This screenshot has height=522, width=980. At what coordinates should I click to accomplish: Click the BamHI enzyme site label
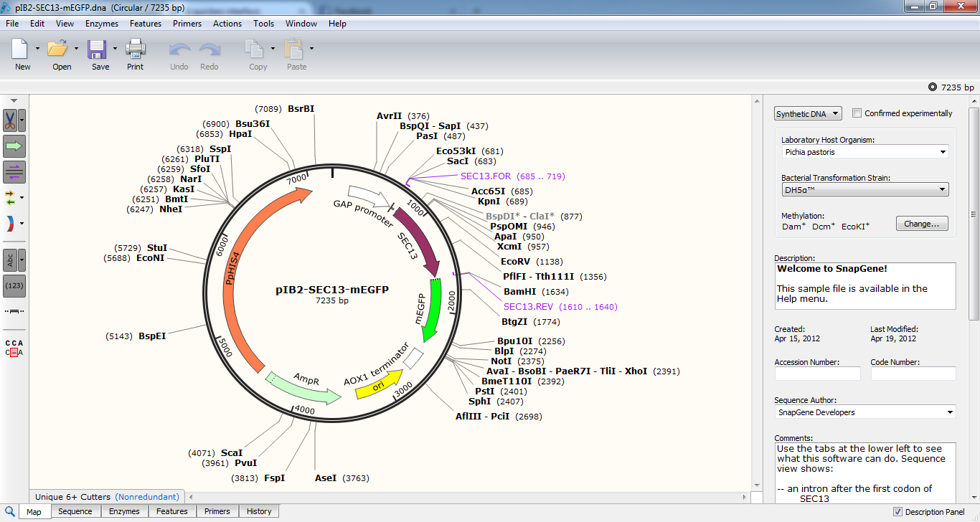point(535,291)
